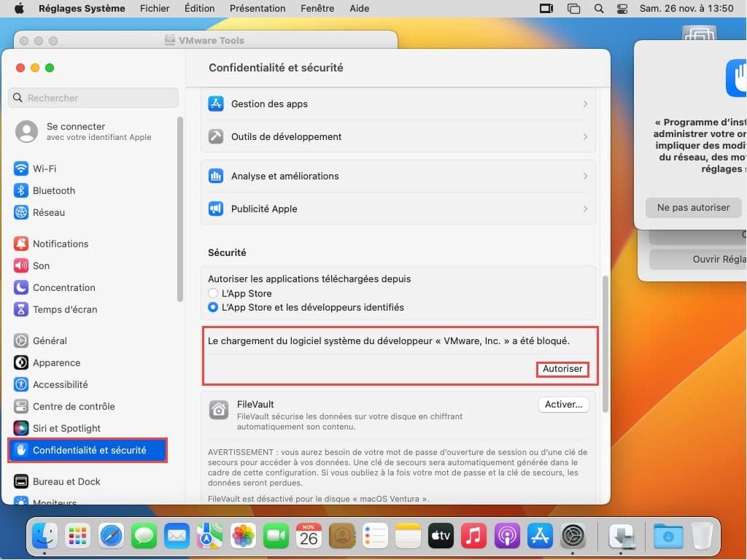Expand the Analyse et améliorations chevron
Screen dimensions: 747x560
pos(585,176)
